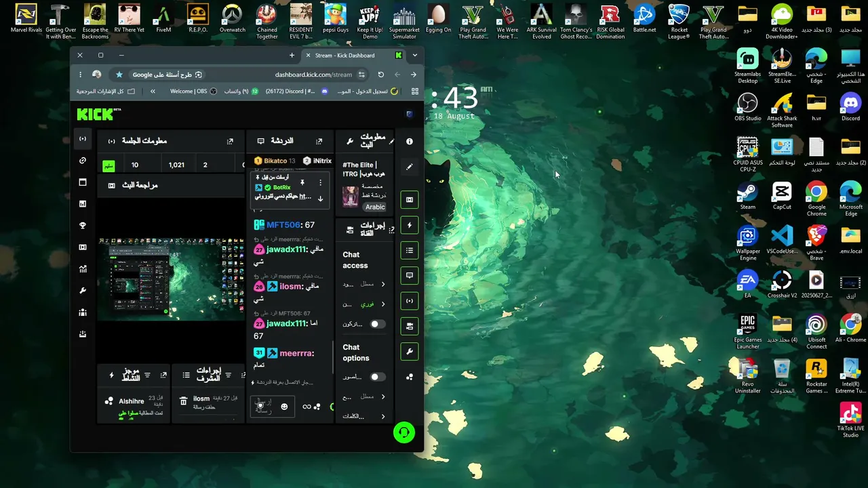This screenshot has width=868, height=488.
Task: Toggle the mod actions list icon in right sidebar
Action: pos(410,251)
